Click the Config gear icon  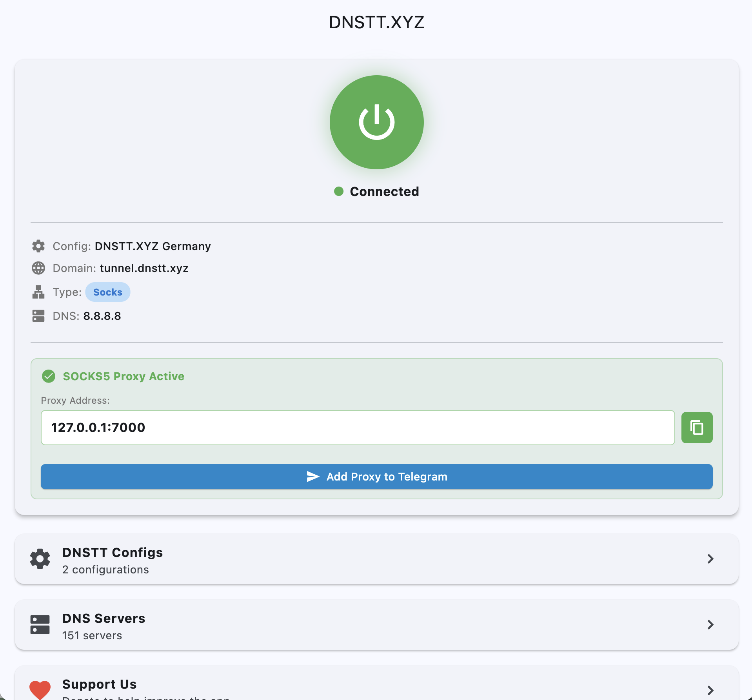pyautogui.click(x=38, y=246)
